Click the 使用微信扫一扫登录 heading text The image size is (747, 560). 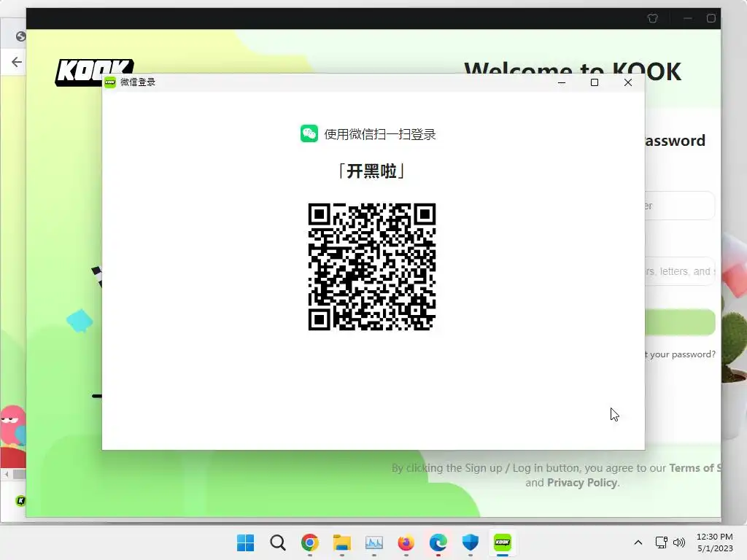tap(380, 134)
